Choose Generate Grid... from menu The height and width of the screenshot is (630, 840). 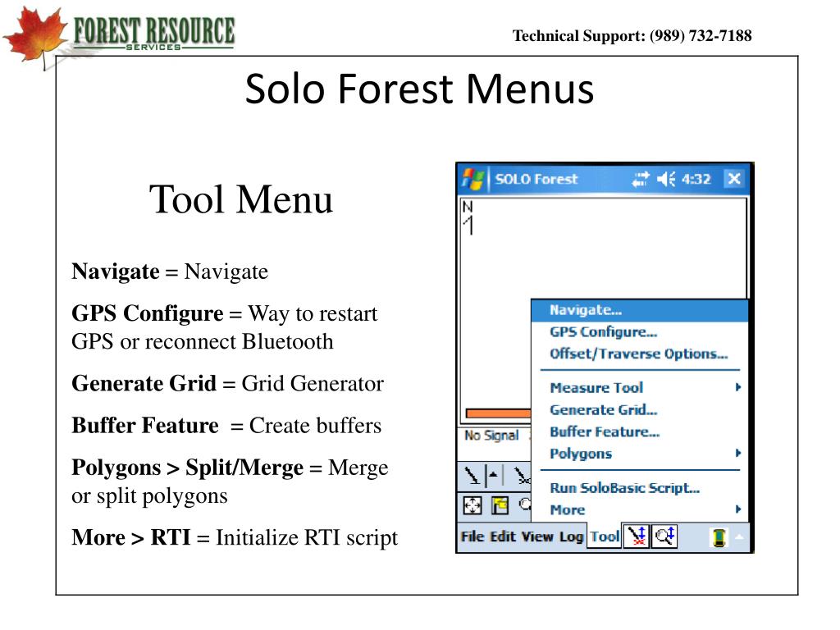(x=640, y=410)
